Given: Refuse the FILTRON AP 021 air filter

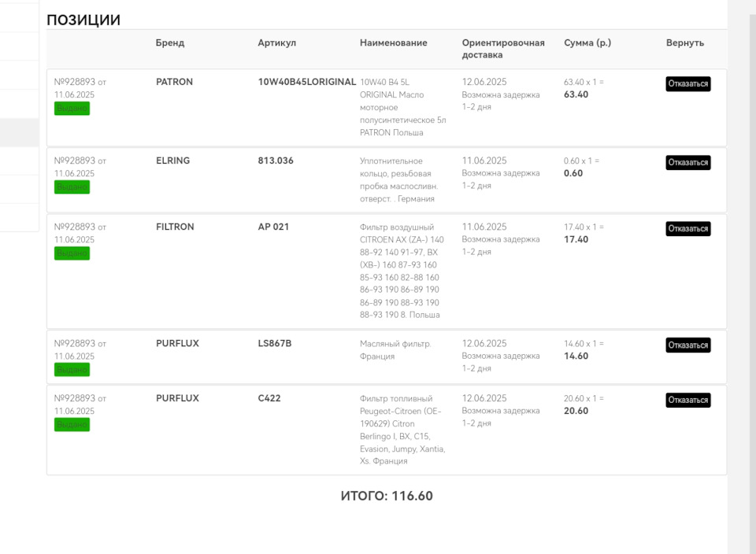Looking at the screenshot, I should 687,229.
